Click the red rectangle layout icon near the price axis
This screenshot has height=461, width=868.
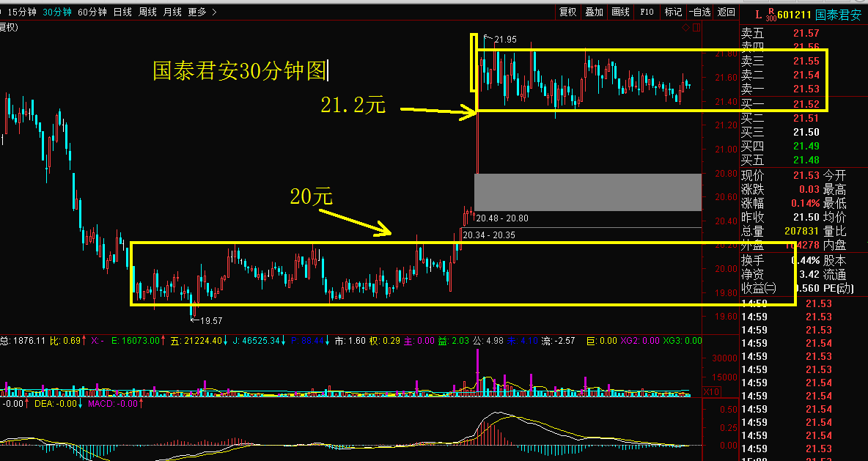pos(696,28)
